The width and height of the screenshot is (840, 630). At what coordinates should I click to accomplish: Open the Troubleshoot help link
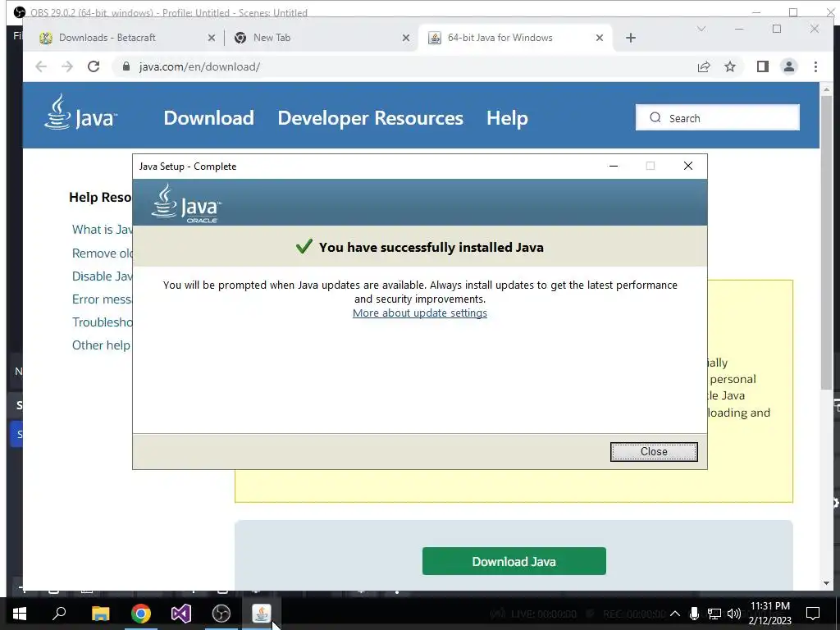[x=103, y=322]
